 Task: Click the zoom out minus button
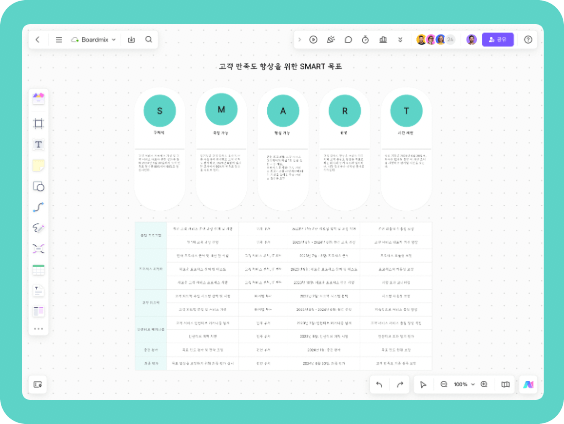coord(444,384)
